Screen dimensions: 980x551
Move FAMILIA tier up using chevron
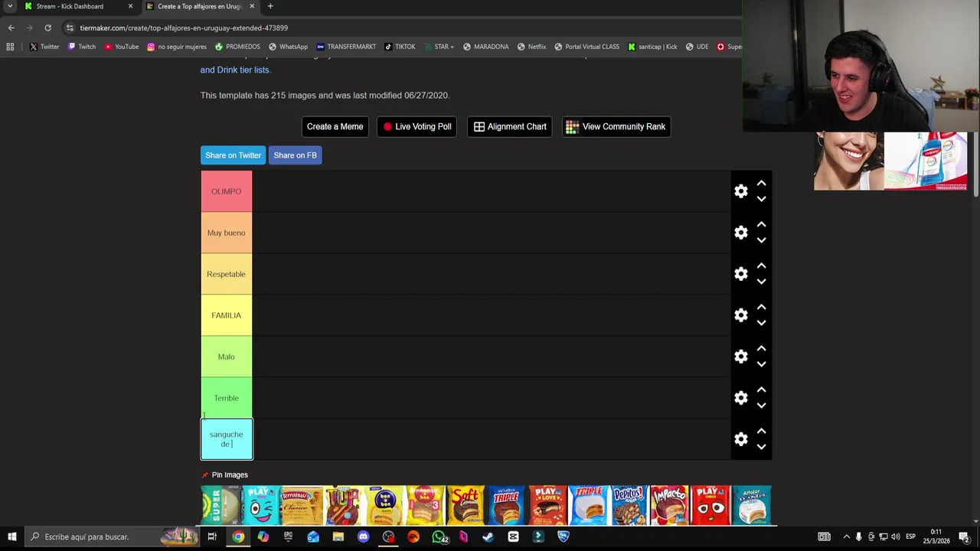click(x=761, y=308)
